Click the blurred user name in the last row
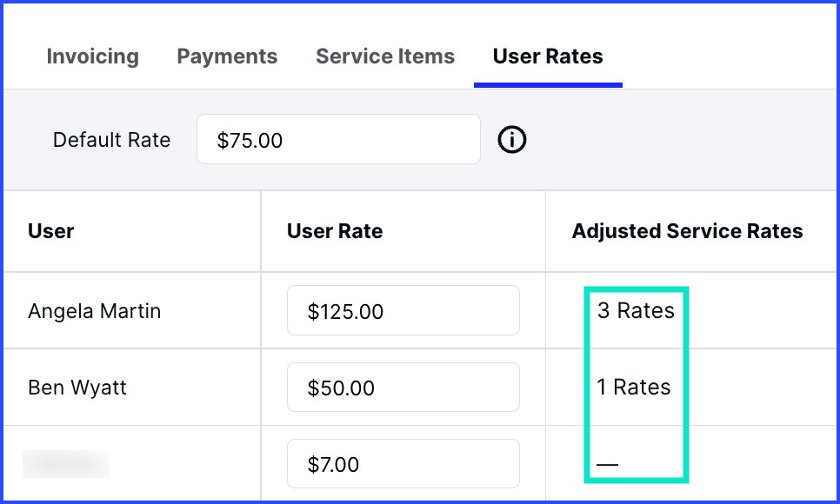This screenshot has width=840, height=504. point(65,463)
